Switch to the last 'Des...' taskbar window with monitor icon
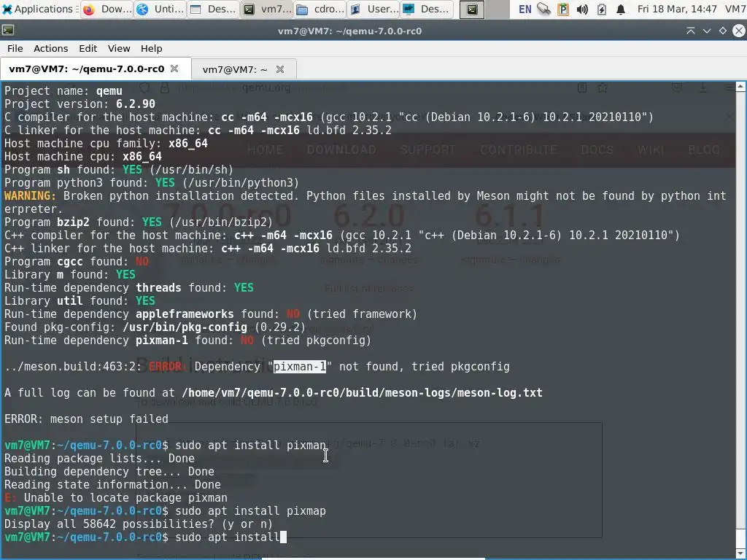This screenshot has height=560, width=747. click(427, 9)
